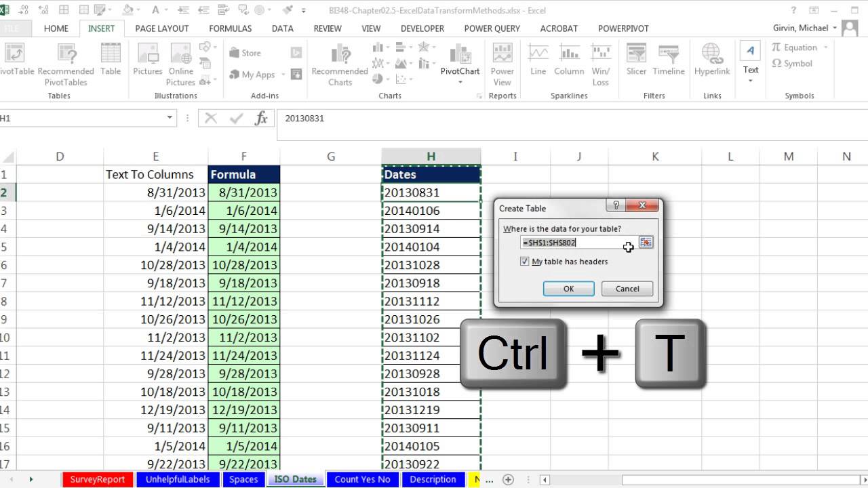The width and height of the screenshot is (868, 488).
Task: Click the Insert Function fx icon
Action: pos(261,119)
